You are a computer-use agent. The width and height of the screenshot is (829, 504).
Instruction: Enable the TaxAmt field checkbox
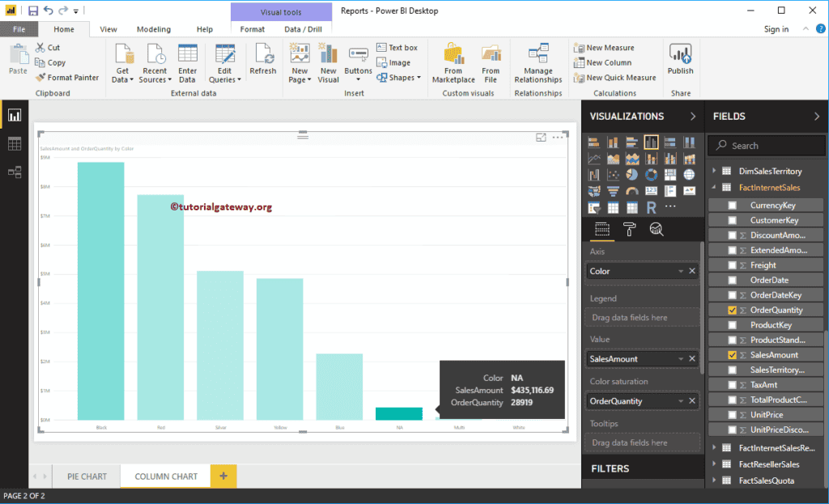click(x=732, y=384)
